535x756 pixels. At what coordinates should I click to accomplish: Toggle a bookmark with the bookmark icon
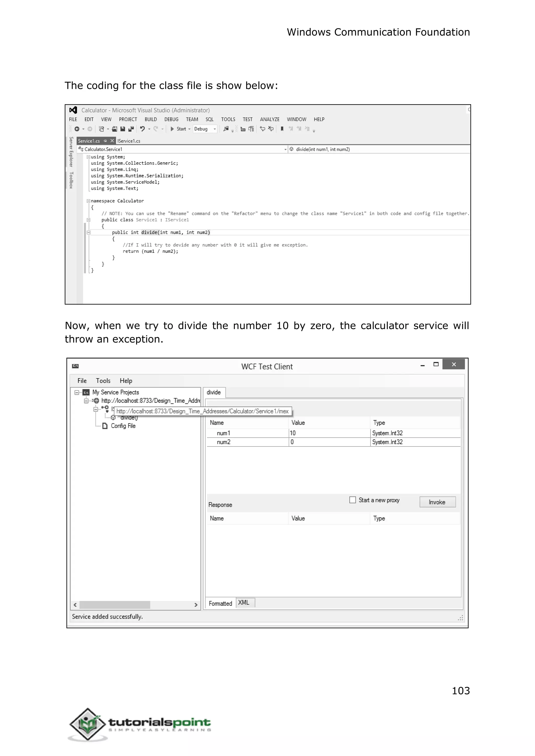pyautogui.click(x=282, y=129)
